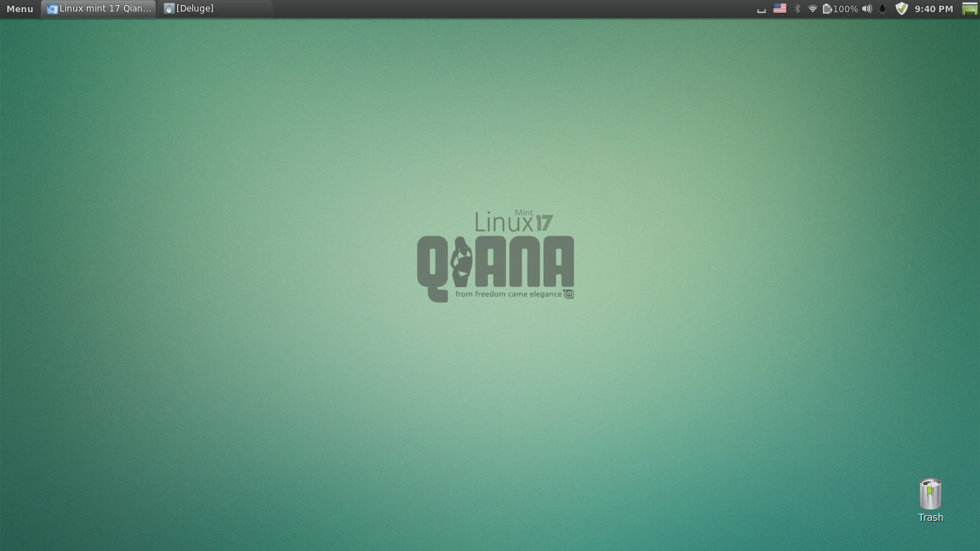Open the sound volume tray icon
The width and height of the screenshot is (980, 551).
click(x=867, y=9)
